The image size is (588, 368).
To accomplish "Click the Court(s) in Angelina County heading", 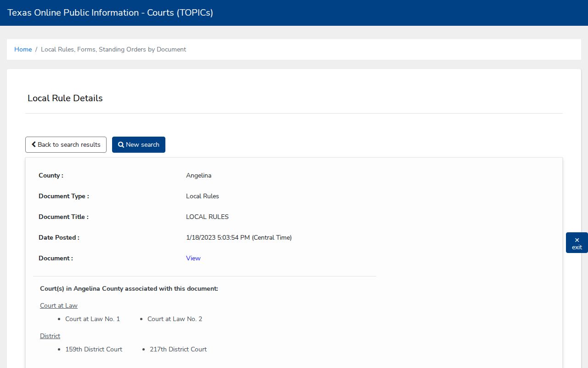I will tap(129, 288).
